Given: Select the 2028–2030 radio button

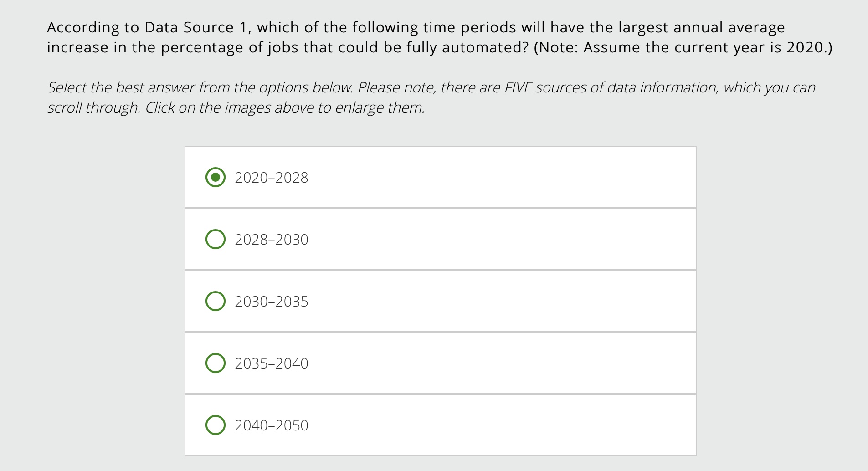Looking at the screenshot, I should click(x=216, y=239).
